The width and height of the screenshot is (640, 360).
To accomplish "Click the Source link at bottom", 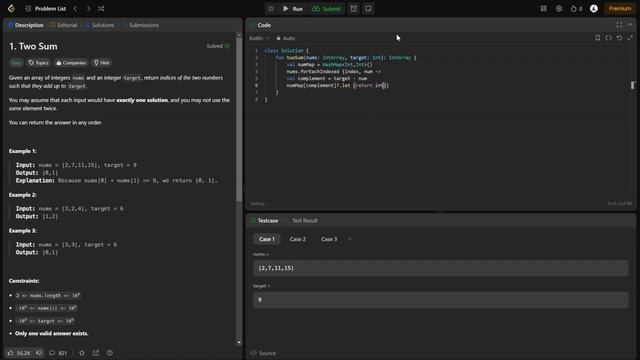I will [263, 353].
